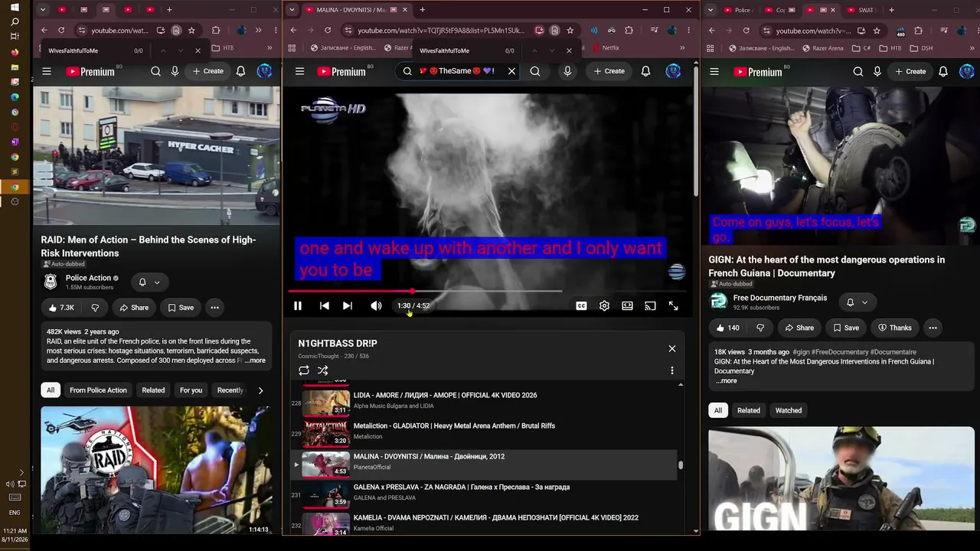Close the find bar in the left browser window
Screen dimensions: 980x551
click(x=198, y=51)
